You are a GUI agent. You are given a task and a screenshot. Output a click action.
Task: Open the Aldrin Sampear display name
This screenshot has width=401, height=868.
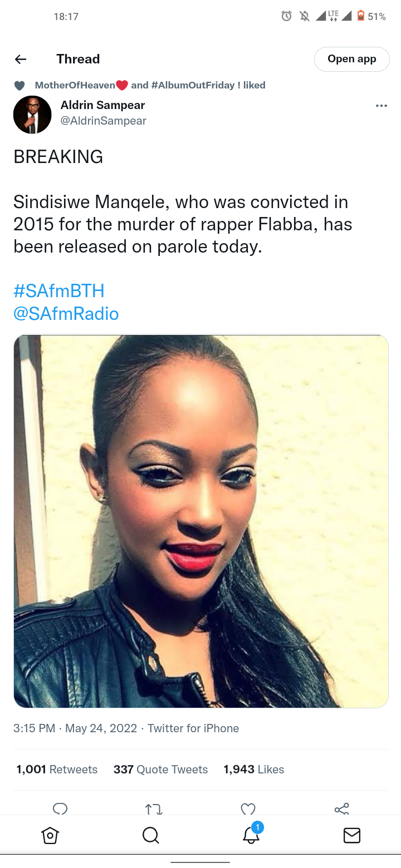102,105
